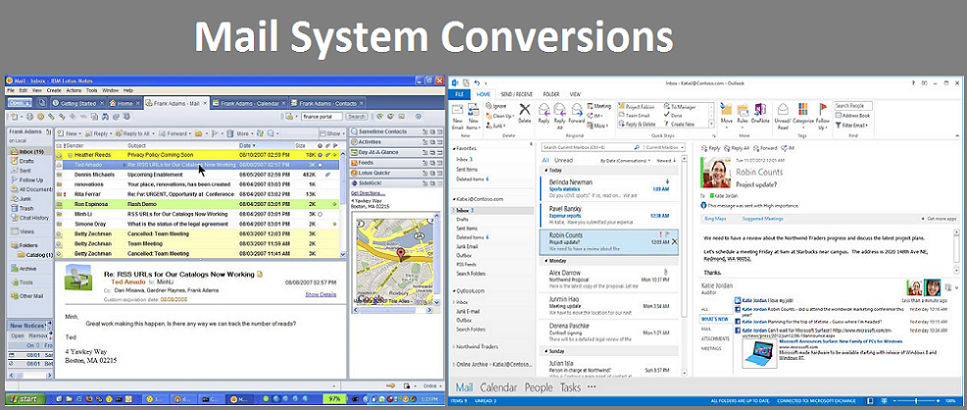Click the trash icon in Lotus action bar
Viewport: 967px width, 410px height.
tap(229, 133)
